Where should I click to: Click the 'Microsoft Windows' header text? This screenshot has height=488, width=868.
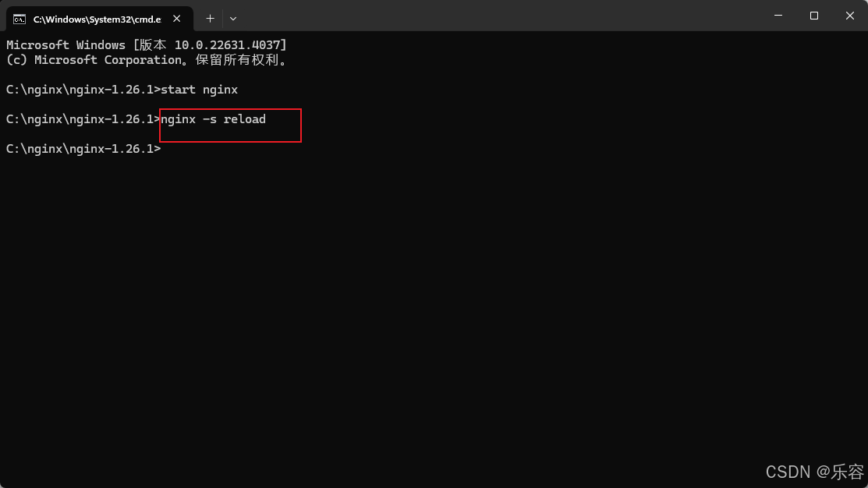click(66, 44)
